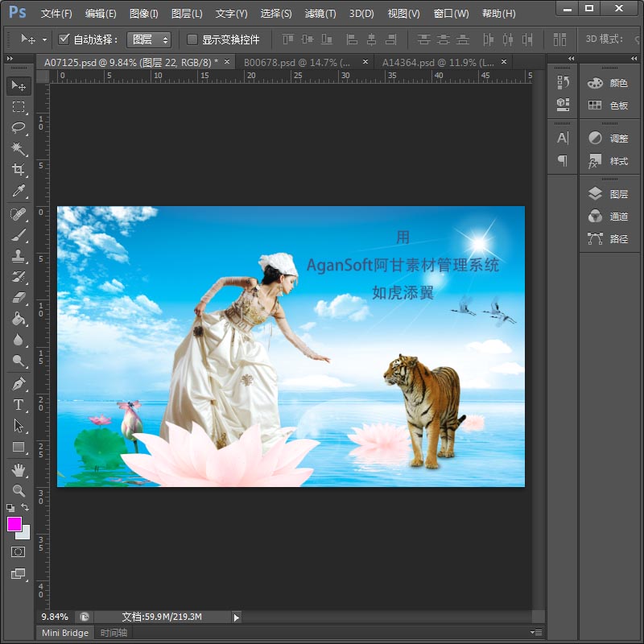Screen dimensions: 644x644
Task: Open the 图层 auto-select dropdown
Action: [149, 39]
